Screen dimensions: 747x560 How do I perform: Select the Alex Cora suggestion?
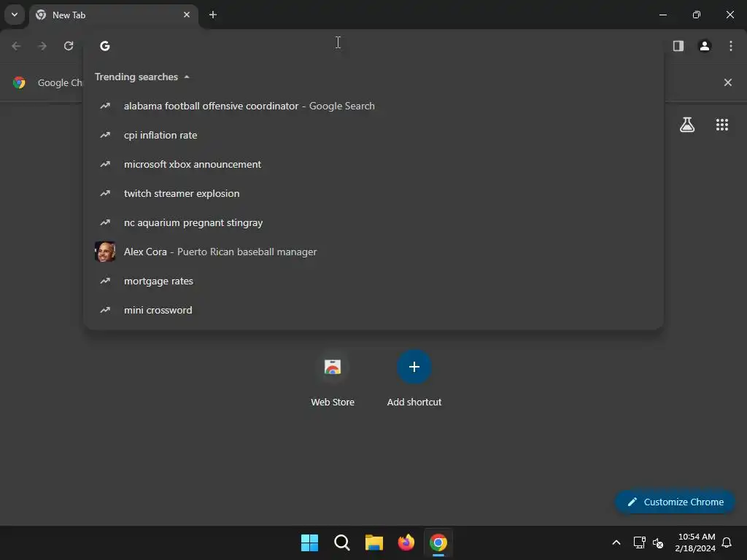tap(373, 252)
